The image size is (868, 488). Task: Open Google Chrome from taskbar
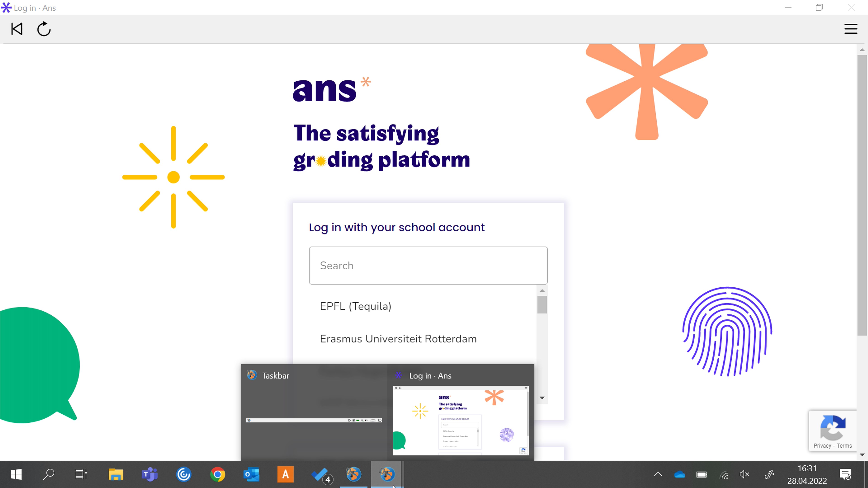pos(218,474)
